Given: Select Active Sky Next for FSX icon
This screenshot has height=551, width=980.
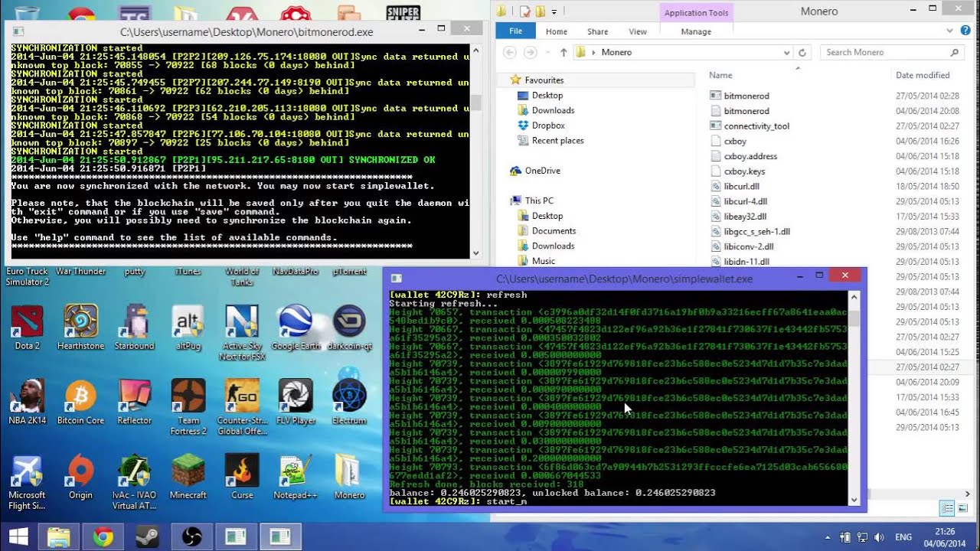Looking at the screenshot, I should [242, 333].
